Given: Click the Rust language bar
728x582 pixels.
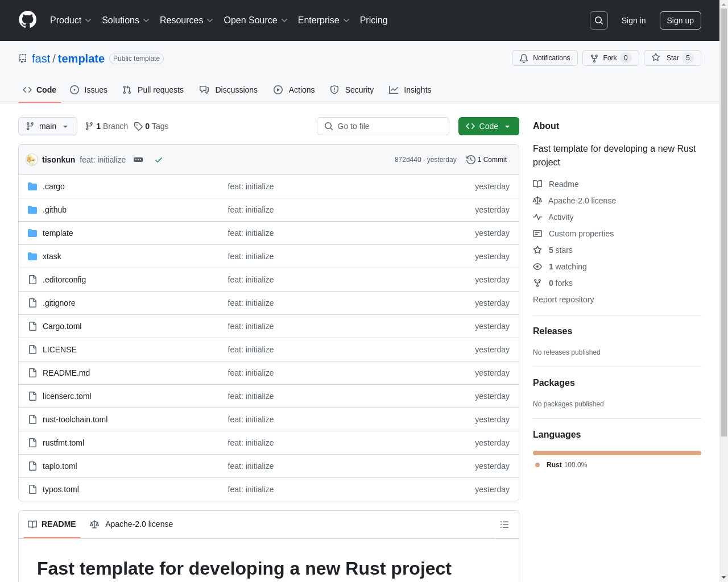Looking at the screenshot, I should [617, 453].
